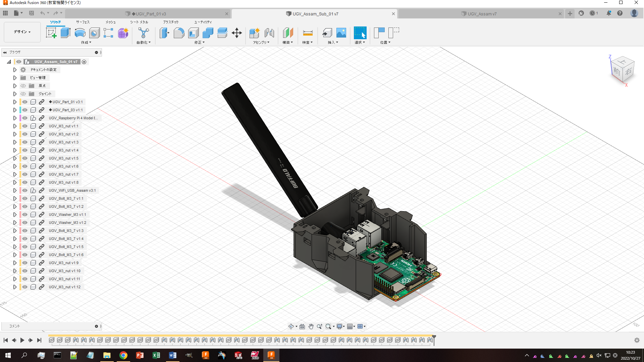The image size is (644, 362).
Task: Switch to the シート メタル tab
Action: point(139,22)
